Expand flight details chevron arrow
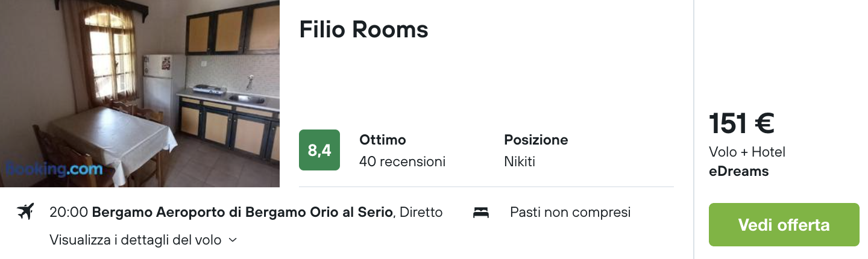The width and height of the screenshot is (868, 259). point(233,240)
